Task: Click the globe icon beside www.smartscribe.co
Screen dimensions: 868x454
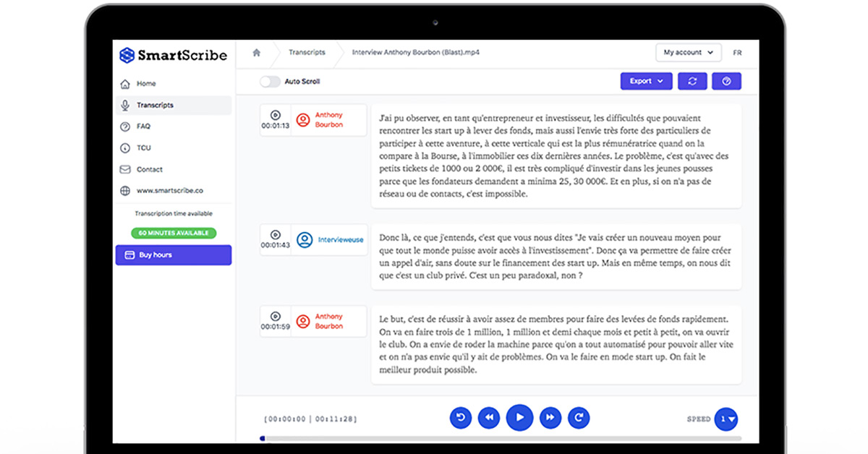Action: coord(125,191)
